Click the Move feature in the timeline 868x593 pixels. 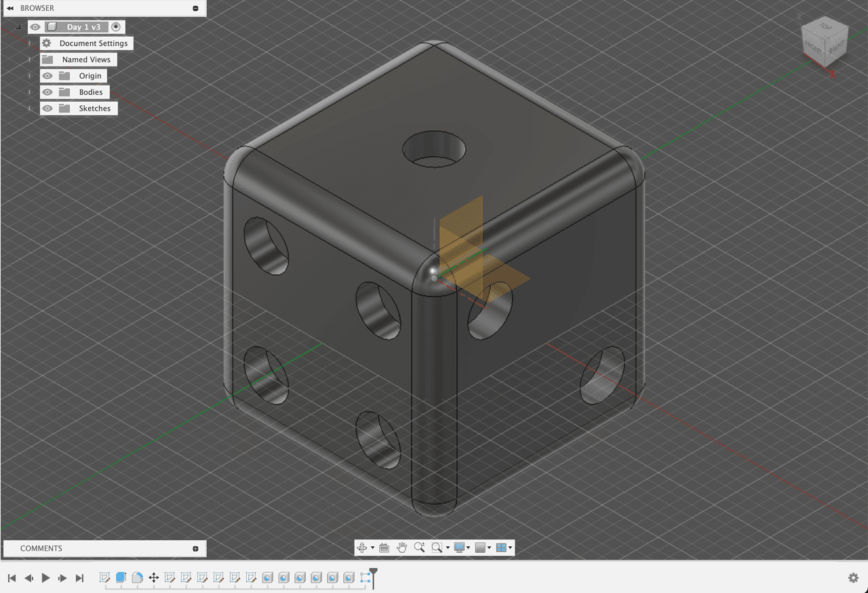coord(154,577)
